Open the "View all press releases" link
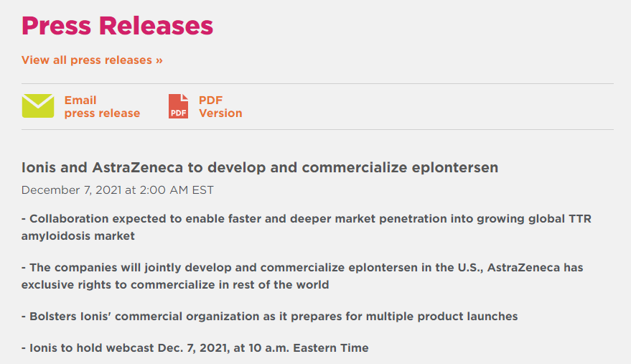Image resolution: width=631 pixels, height=364 pixels. click(92, 60)
